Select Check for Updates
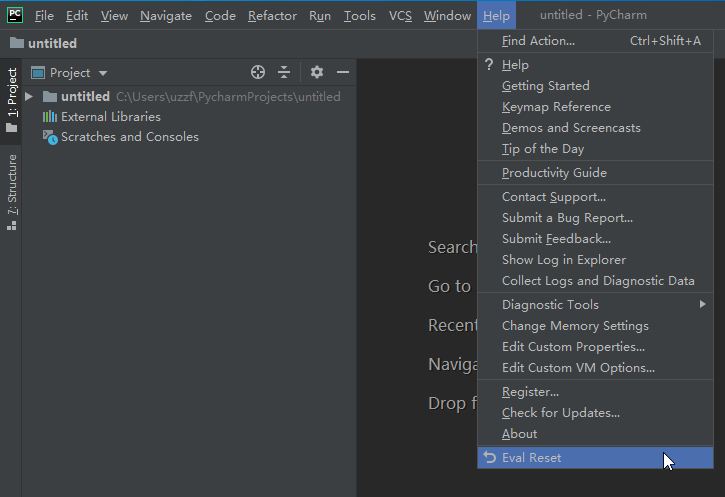 [596, 412]
